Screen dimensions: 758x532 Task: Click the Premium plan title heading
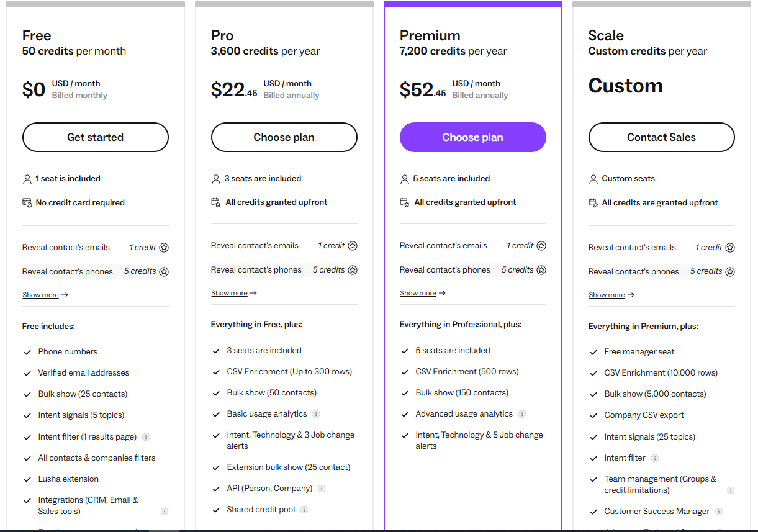click(x=430, y=35)
